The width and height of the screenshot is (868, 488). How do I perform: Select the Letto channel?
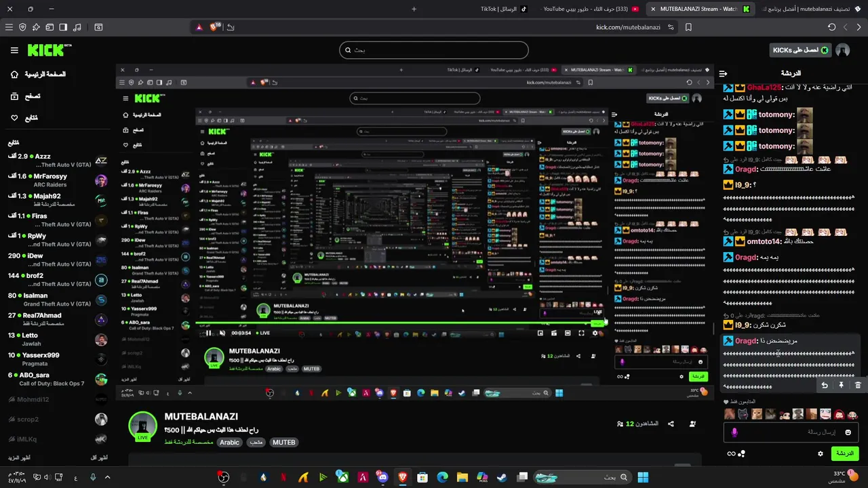[58, 339]
